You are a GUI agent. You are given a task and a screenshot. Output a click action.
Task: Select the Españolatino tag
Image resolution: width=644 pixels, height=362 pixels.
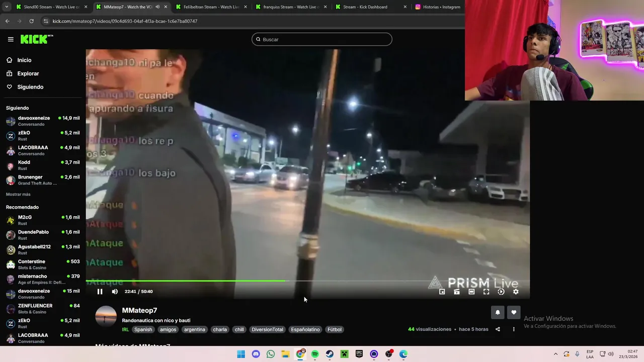coord(305,329)
